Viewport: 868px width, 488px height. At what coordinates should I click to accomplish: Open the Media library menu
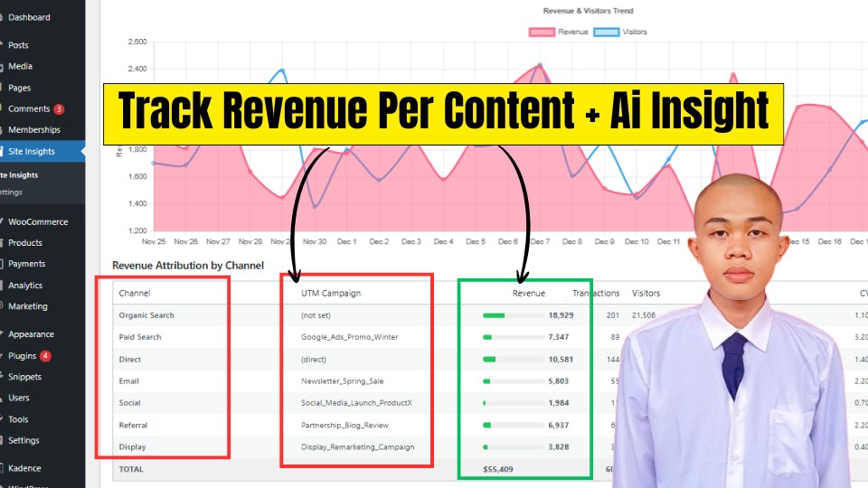tap(20, 66)
